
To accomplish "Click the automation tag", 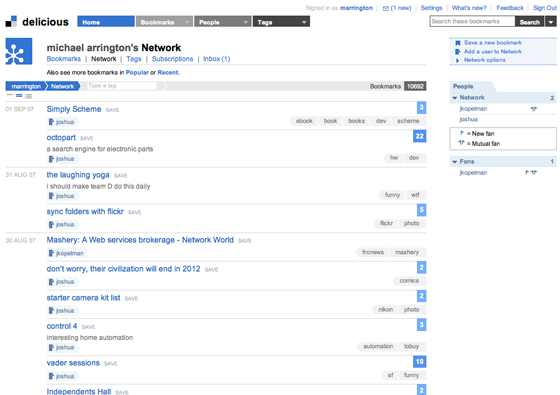I will (378, 346).
